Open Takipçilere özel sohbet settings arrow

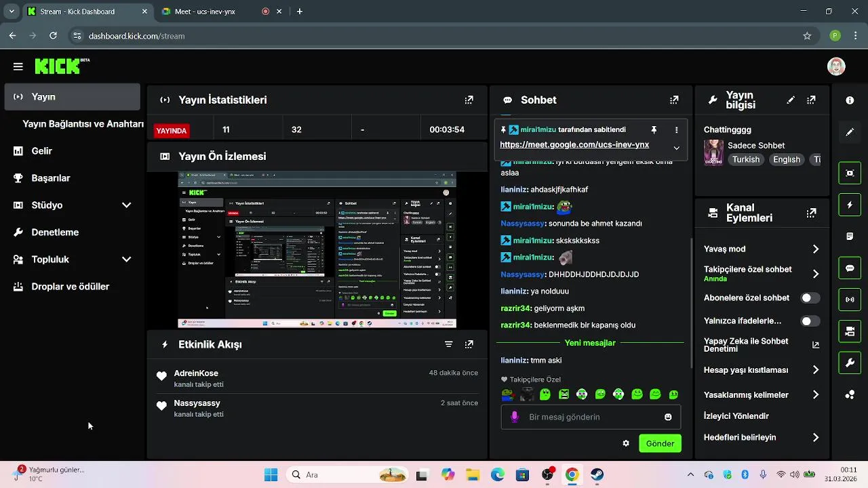click(815, 274)
